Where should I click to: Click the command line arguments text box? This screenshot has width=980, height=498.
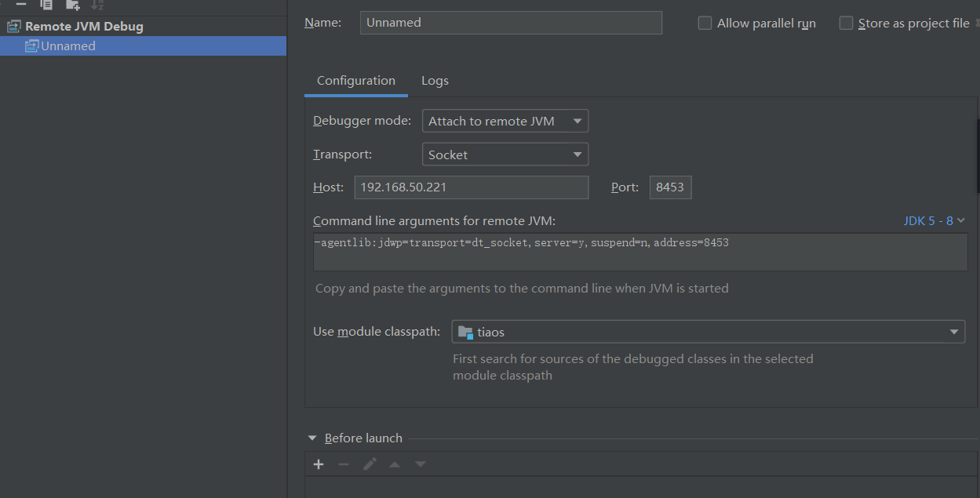(x=640, y=252)
